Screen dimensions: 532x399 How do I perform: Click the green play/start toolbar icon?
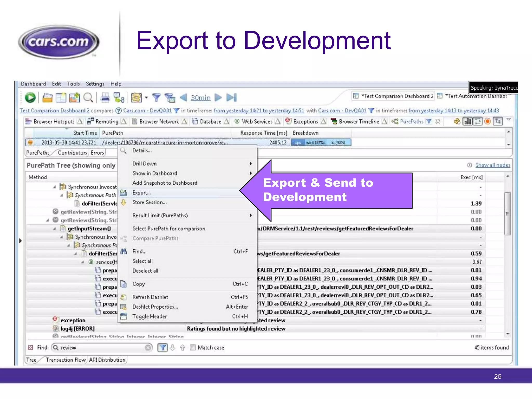(x=30, y=98)
